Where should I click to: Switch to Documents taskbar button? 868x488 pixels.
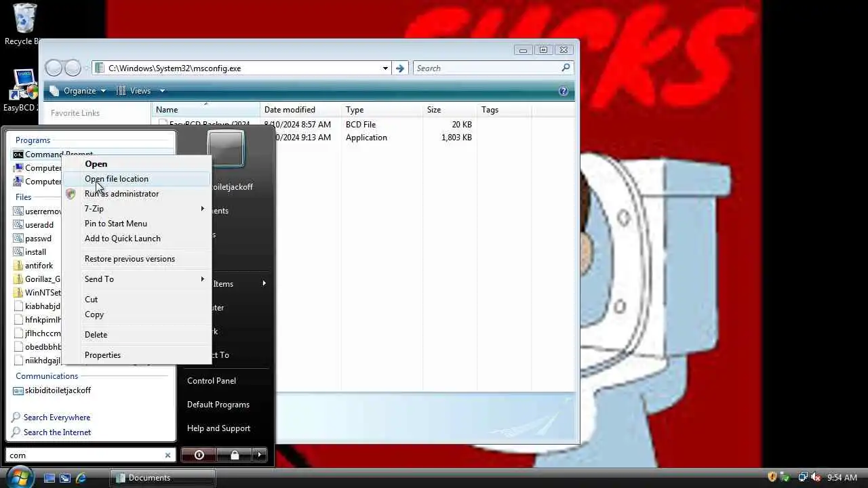163,478
